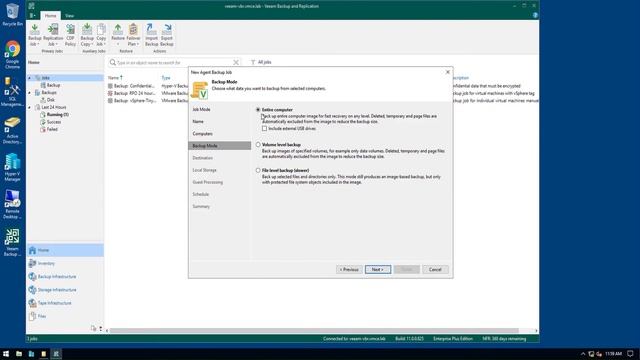Open the Storage Infrastructure pane
The height and width of the screenshot is (360, 640).
[x=65, y=289]
